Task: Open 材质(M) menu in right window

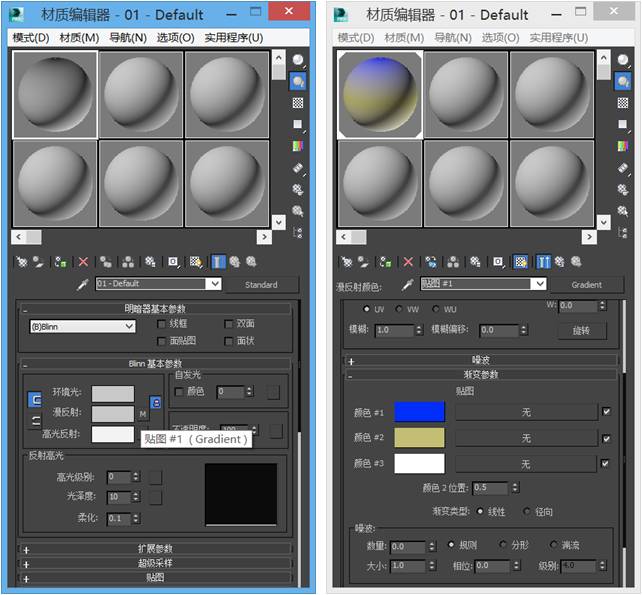Action: (x=404, y=38)
